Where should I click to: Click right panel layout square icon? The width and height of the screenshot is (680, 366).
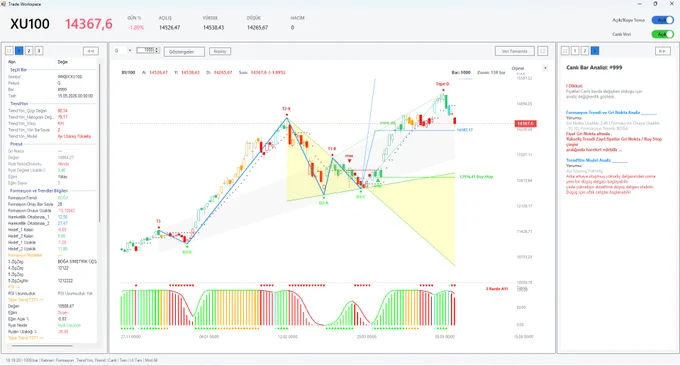tap(565, 51)
